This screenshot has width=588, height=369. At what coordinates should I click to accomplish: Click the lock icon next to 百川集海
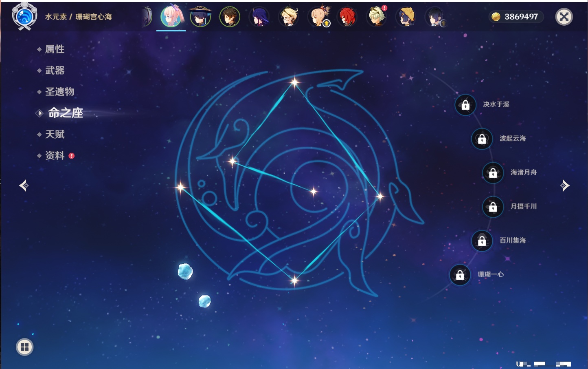(x=482, y=241)
